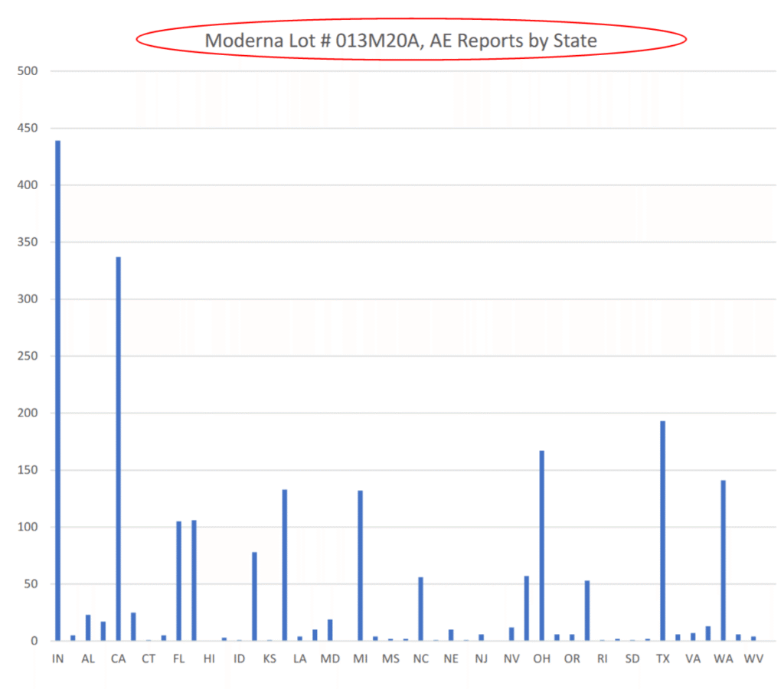Select the ID state label on the x-axis
Image resolution: width=784 pixels, height=689 pixels.
240,659
